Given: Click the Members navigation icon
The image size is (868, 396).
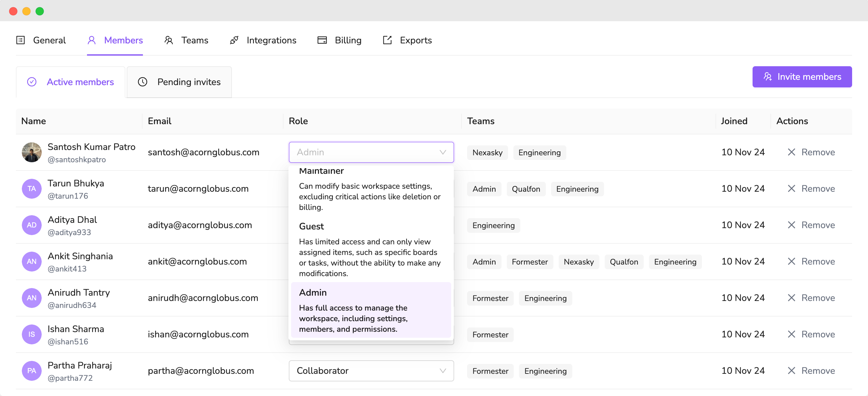Looking at the screenshot, I should (x=92, y=40).
